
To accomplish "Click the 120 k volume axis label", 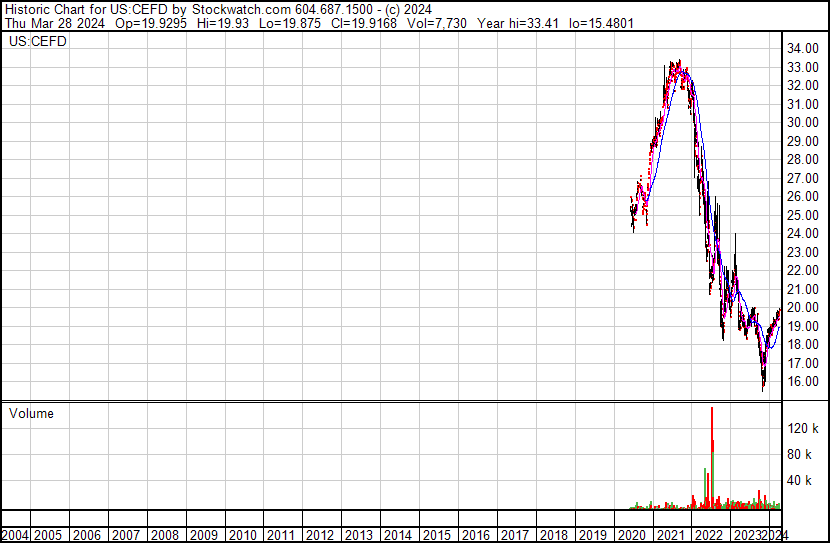I will (804, 428).
